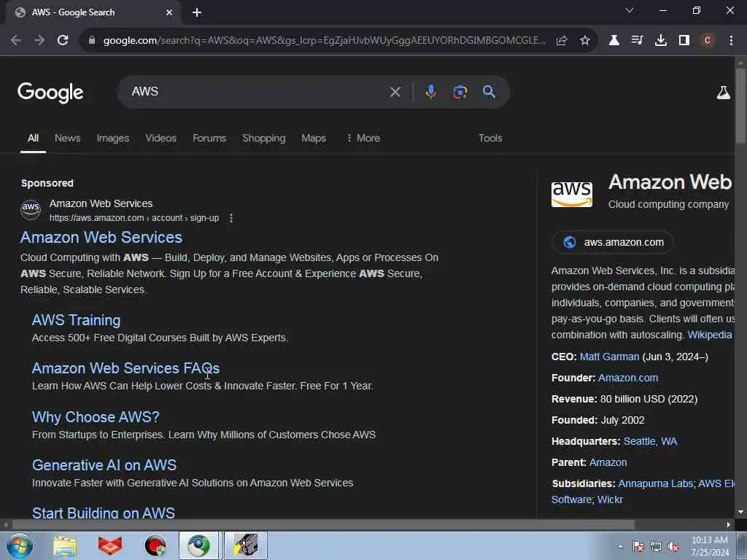Open the Why Choose AWS? link
Screen dimensions: 747x560
coord(96,417)
